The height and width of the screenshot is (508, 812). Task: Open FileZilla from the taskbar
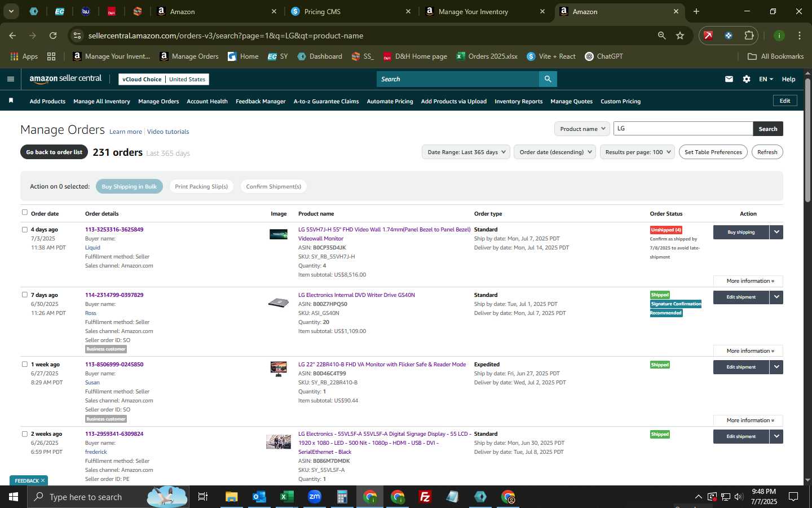(425, 497)
